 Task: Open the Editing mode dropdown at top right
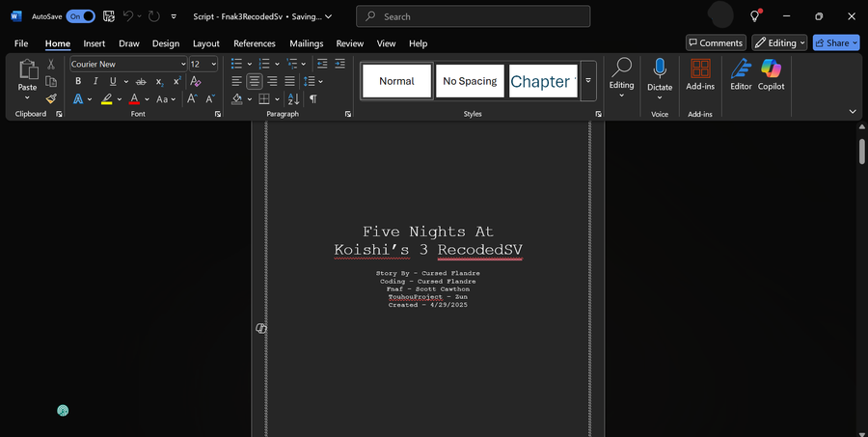[x=780, y=42]
